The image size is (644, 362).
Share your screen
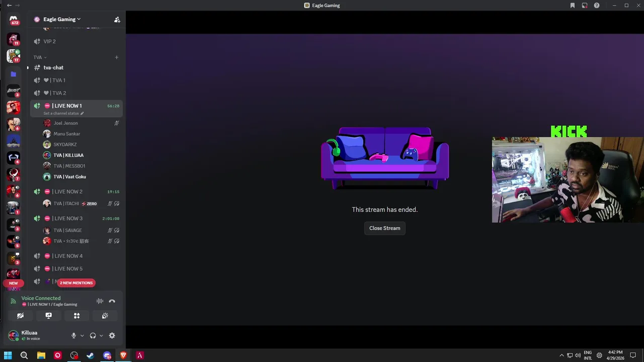pos(48,316)
